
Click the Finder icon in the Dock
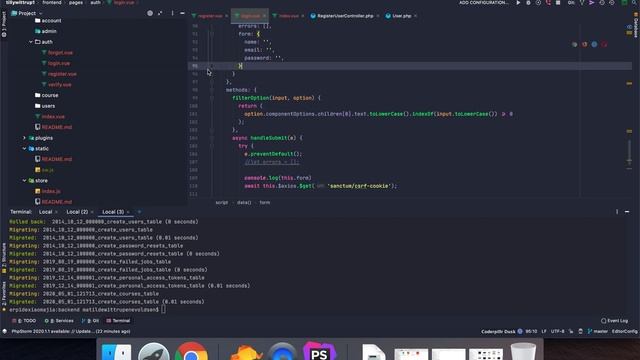[x=116, y=352]
